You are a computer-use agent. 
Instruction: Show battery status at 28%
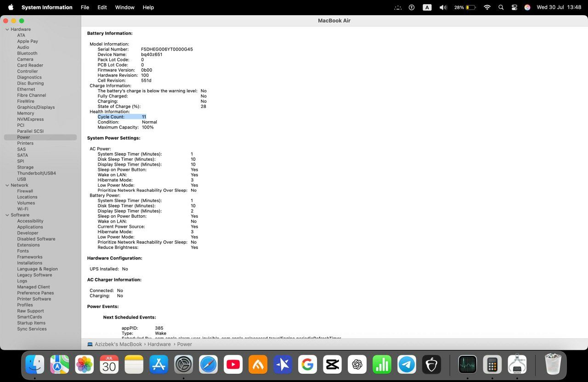[x=464, y=7]
